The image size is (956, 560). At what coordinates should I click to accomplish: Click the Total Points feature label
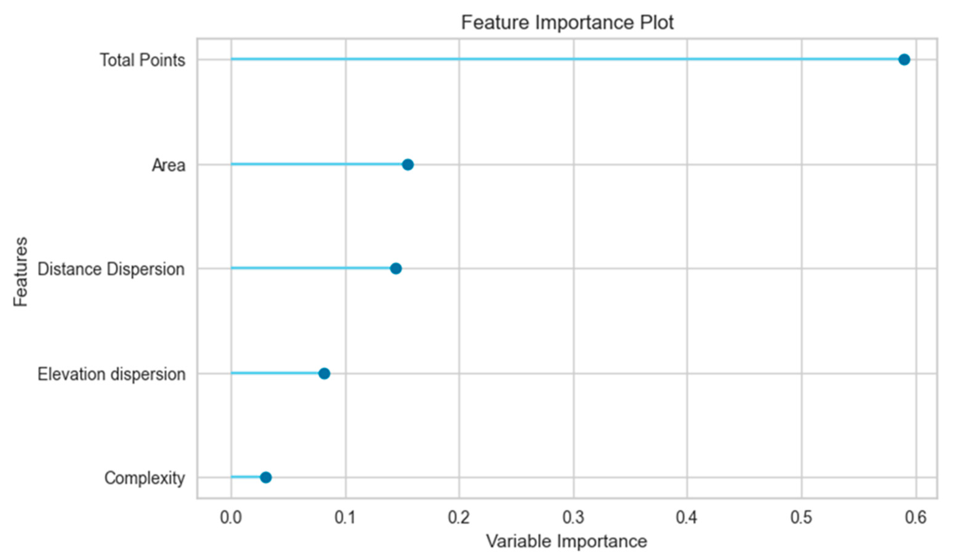pyautogui.click(x=142, y=60)
